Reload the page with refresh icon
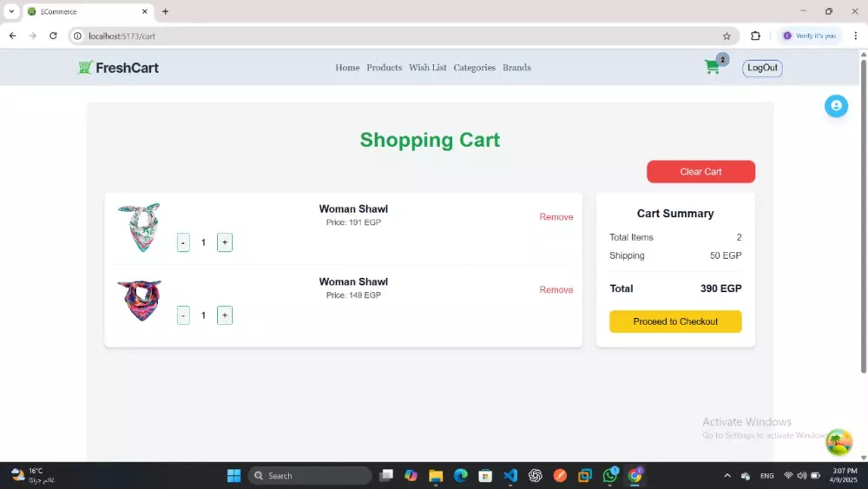Viewport: 868px width, 489px height. (53, 36)
